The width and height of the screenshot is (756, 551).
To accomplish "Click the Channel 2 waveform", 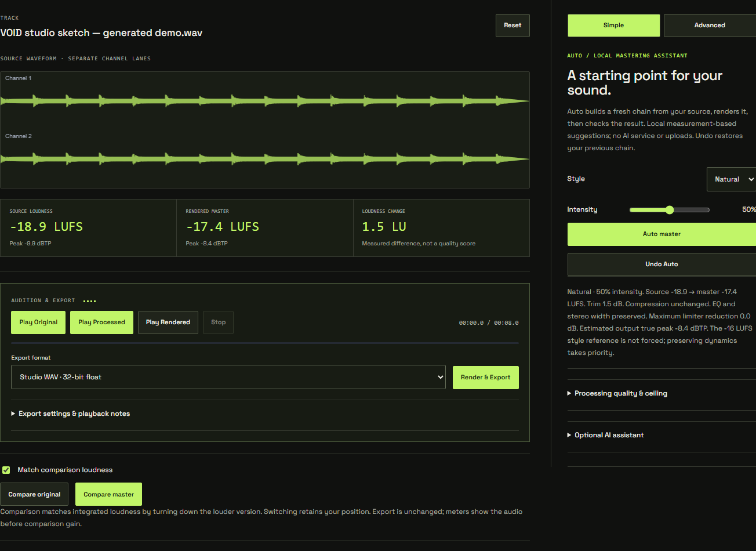I will pos(265,159).
